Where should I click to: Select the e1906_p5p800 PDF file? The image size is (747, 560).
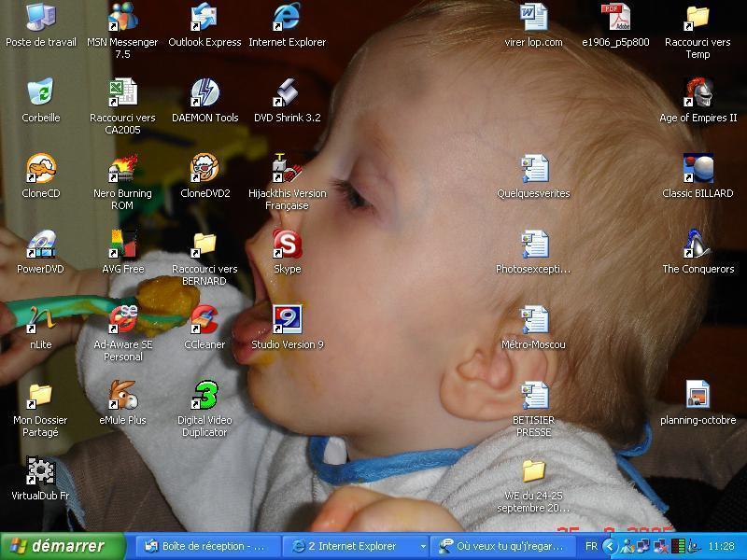(x=615, y=19)
